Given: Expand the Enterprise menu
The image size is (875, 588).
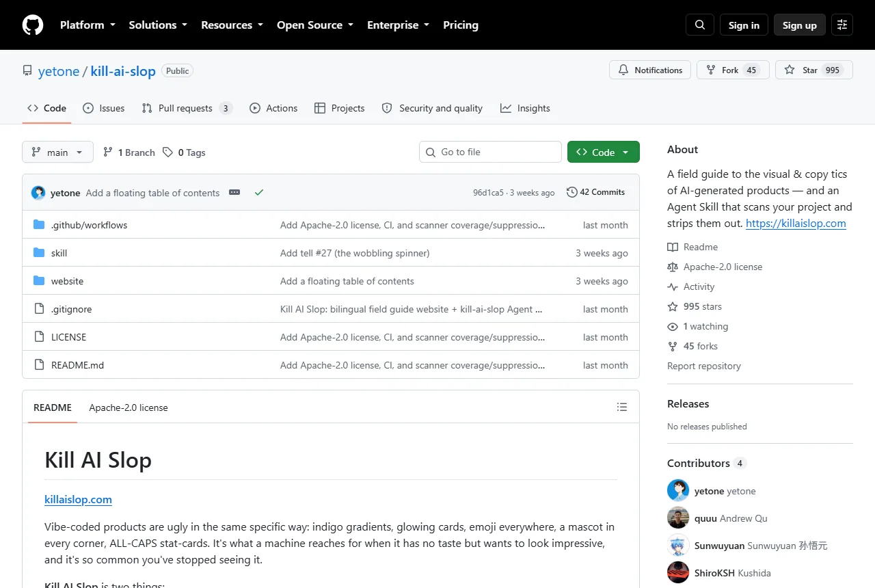Looking at the screenshot, I should [399, 25].
